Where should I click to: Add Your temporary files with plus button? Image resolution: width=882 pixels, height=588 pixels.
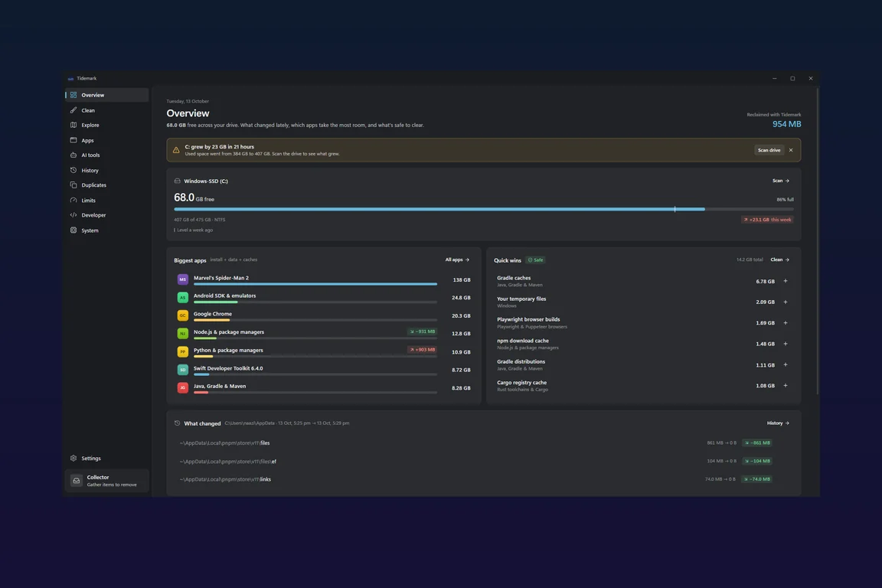(786, 302)
